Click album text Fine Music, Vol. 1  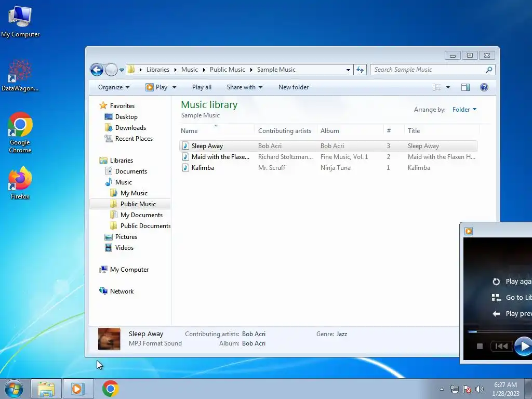(x=344, y=157)
